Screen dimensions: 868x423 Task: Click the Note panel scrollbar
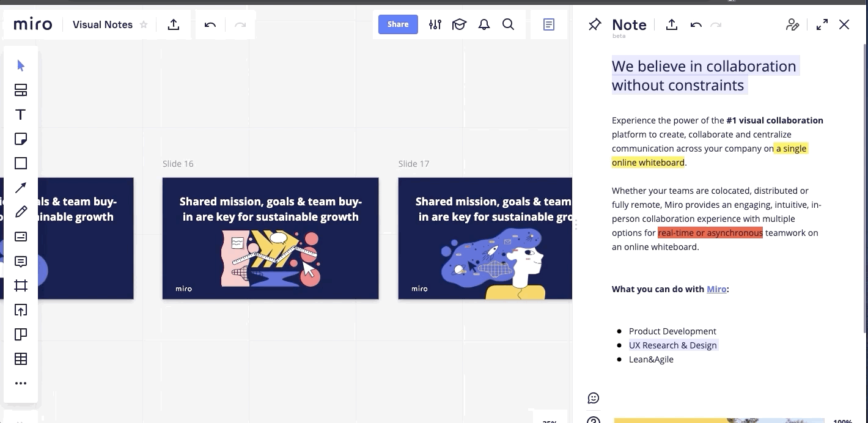point(865,188)
